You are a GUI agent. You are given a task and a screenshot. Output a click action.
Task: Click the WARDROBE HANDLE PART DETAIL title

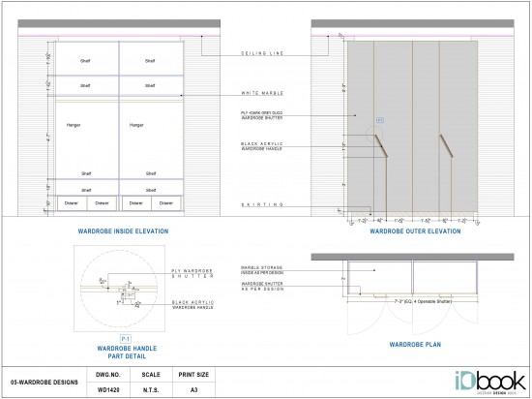click(127, 353)
